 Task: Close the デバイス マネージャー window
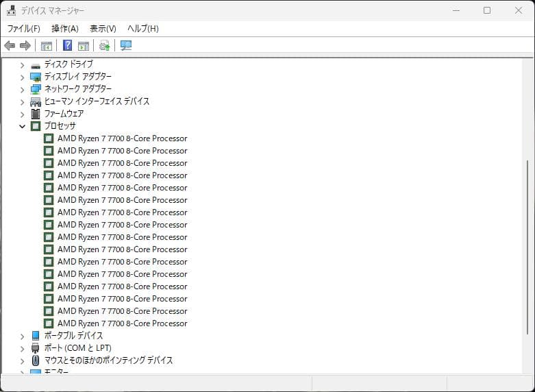click(x=519, y=10)
